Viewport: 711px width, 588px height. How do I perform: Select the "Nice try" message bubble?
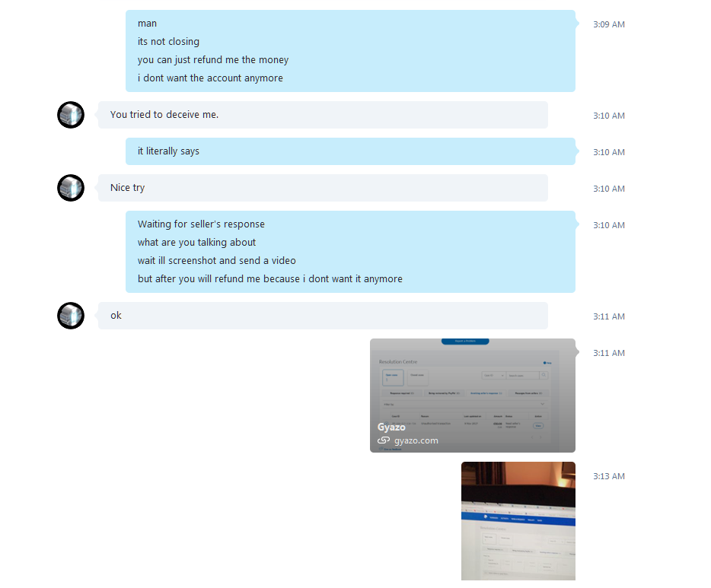[x=323, y=188]
